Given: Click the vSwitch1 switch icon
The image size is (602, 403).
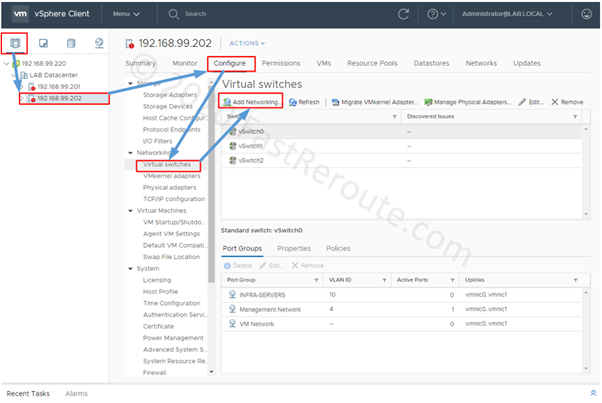Looking at the screenshot, I should point(233,146).
